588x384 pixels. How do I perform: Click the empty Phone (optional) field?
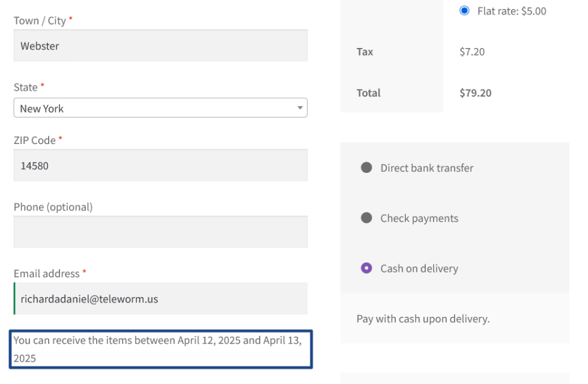[160, 232]
